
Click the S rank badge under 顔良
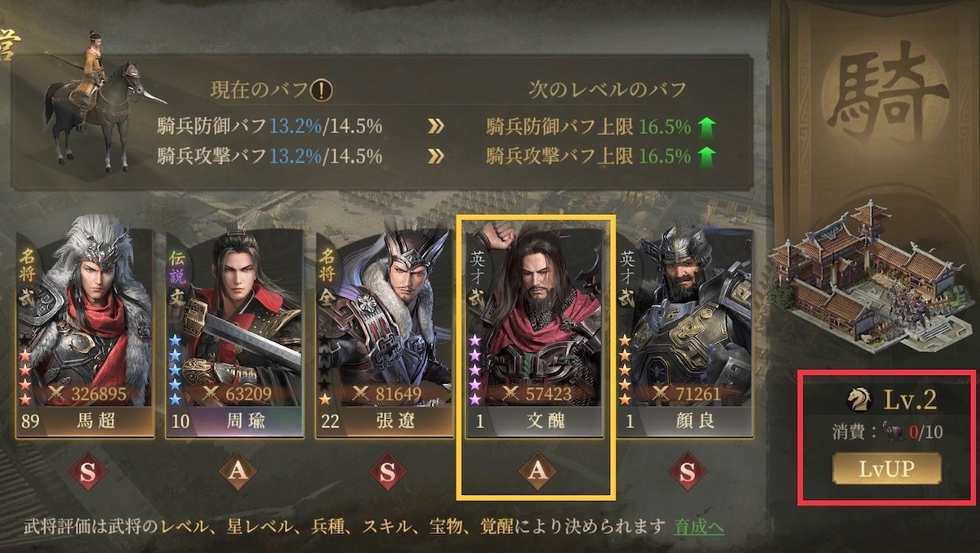(688, 470)
